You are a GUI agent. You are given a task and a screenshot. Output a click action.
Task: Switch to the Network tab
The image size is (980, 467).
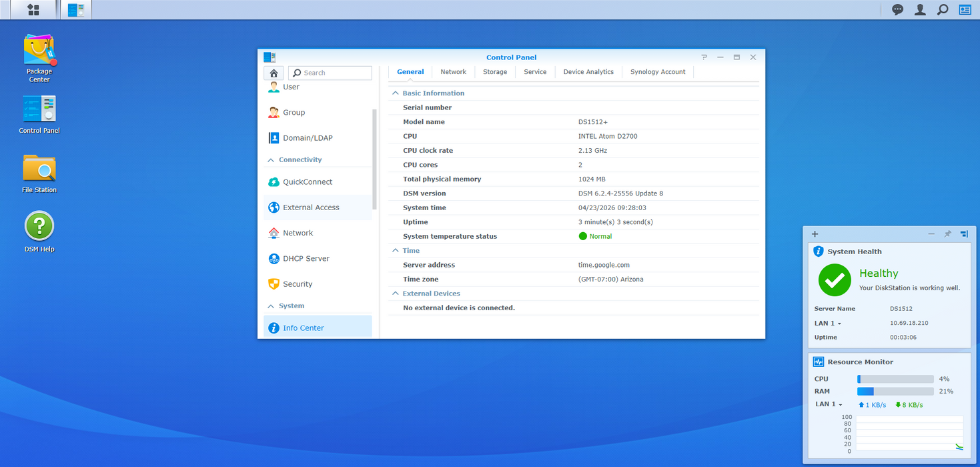(454, 72)
